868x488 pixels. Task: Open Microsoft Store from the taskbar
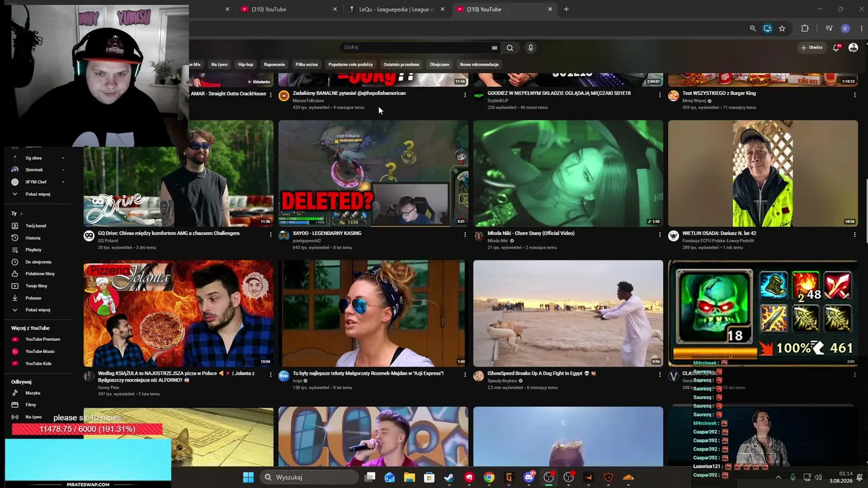click(x=429, y=477)
